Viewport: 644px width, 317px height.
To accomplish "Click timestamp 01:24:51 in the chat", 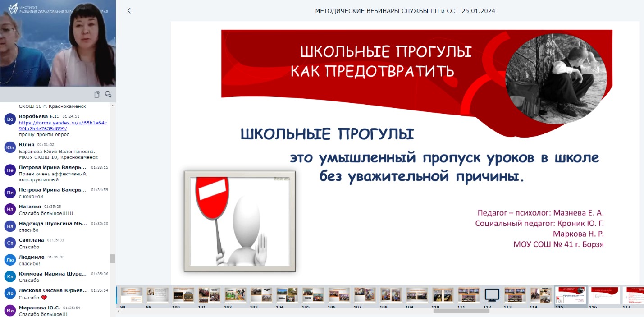I will pyautogui.click(x=71, y=116).
